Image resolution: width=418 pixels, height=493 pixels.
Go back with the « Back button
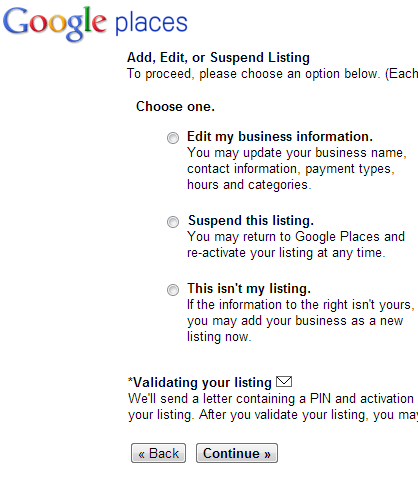158,453
